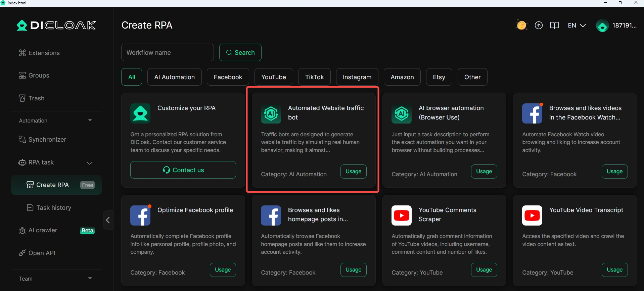The image size is (644, 291).
Task: Filter by Other tab
Action: point(472,77)
